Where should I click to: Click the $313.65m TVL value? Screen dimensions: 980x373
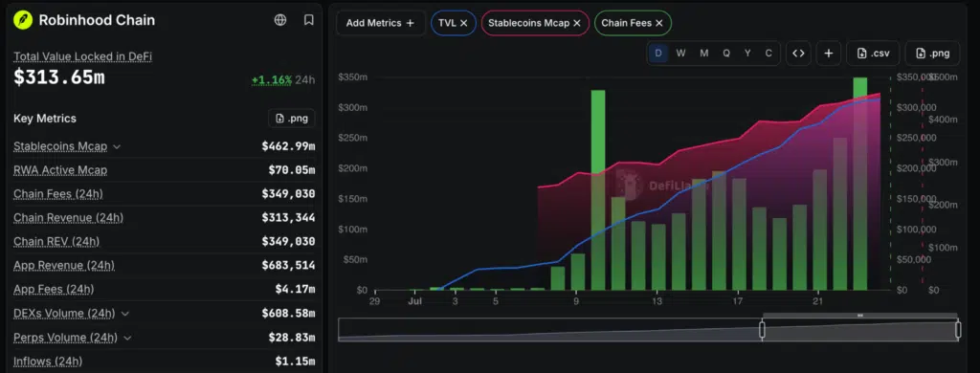point(59,77)
